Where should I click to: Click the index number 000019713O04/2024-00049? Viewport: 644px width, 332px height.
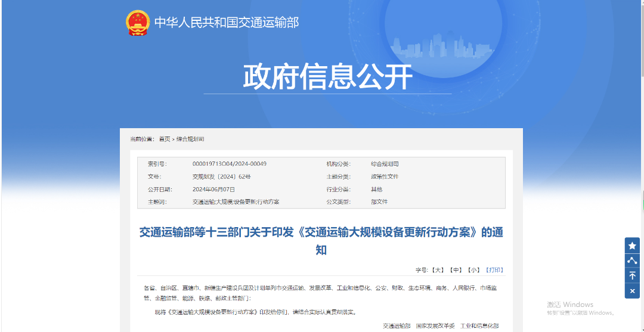pyautogui.click(x=229, y=164)
